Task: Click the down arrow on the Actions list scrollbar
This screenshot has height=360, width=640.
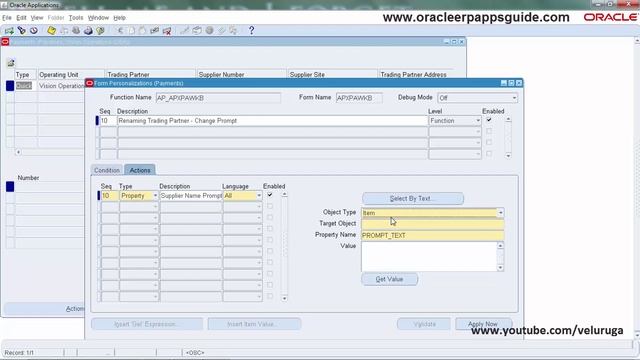Action: 284,298
